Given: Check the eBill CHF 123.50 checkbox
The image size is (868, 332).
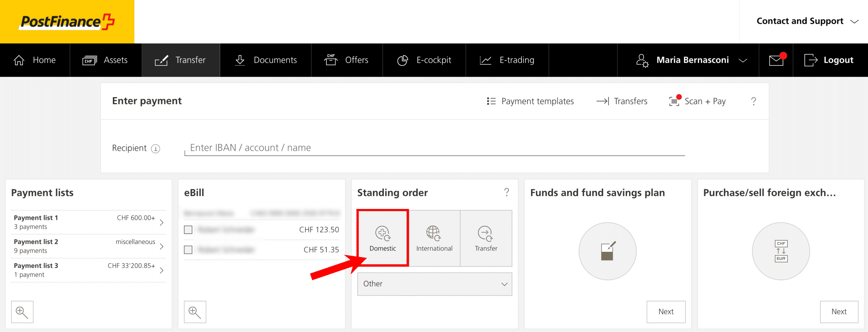Looking at the screenshot, I should 188,230.
